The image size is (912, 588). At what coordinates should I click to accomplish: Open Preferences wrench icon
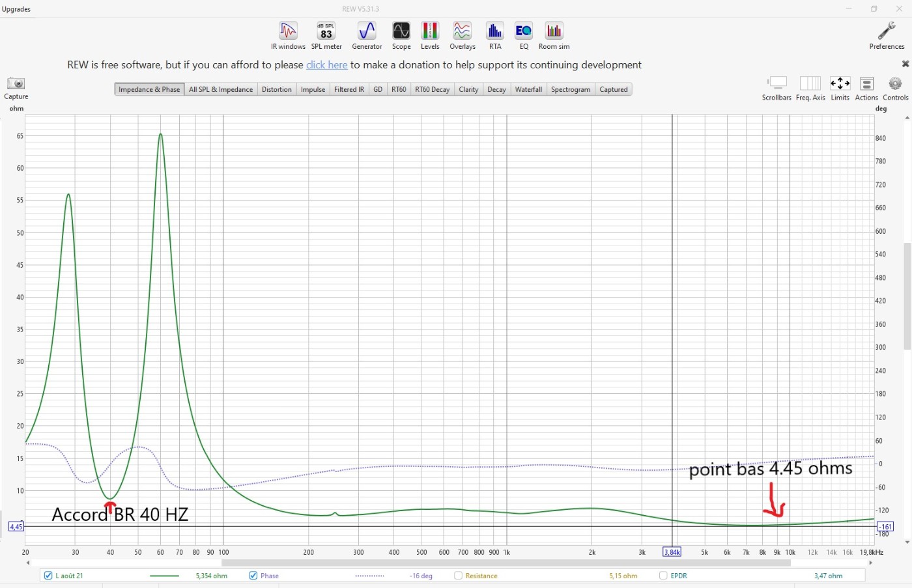pyautogui.click(x=887, y=36)
